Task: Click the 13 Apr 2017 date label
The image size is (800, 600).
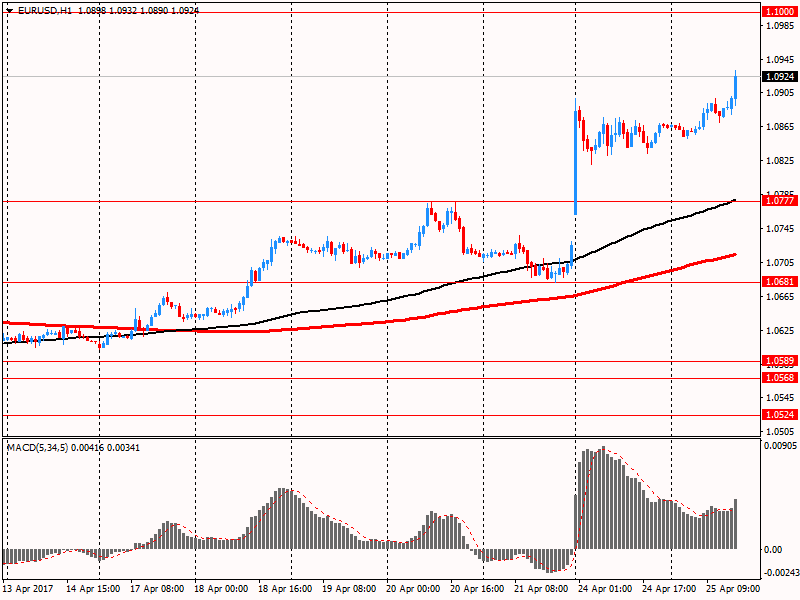Action: [x=28, y=589]
